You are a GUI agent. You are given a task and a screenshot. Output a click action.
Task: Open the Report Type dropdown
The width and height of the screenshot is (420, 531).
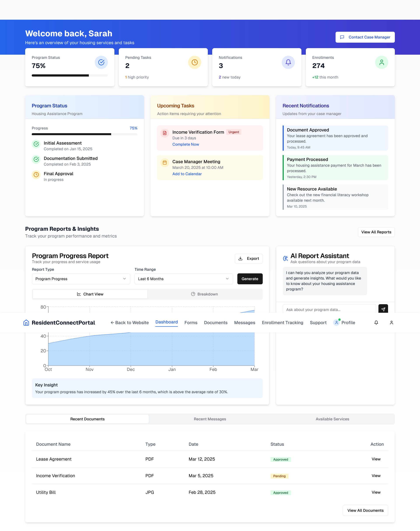[81, 279]
